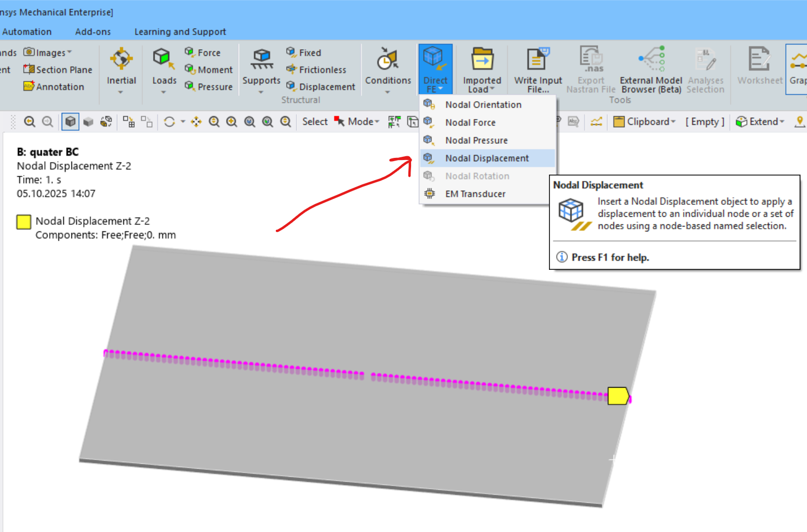Click the Rotate tool icon
The width and height of the screenshot is (807, 532).
tap(169, 122)
